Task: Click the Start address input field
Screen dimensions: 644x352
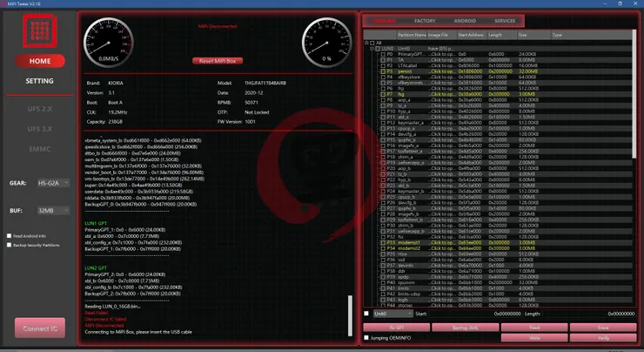Action: coord(476,314)
